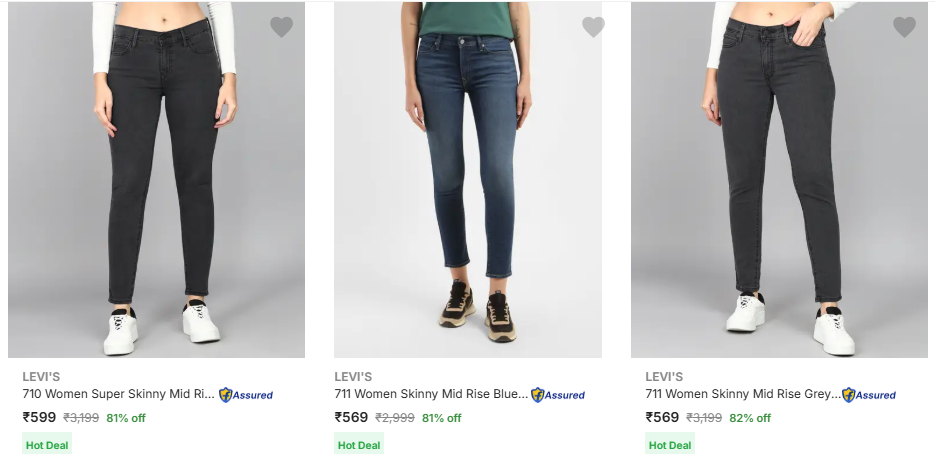Click the ₹599 price of the 710 jeans
Image resolution: width=935 pixels, height=454 pixels.
(x=39, y=418)
